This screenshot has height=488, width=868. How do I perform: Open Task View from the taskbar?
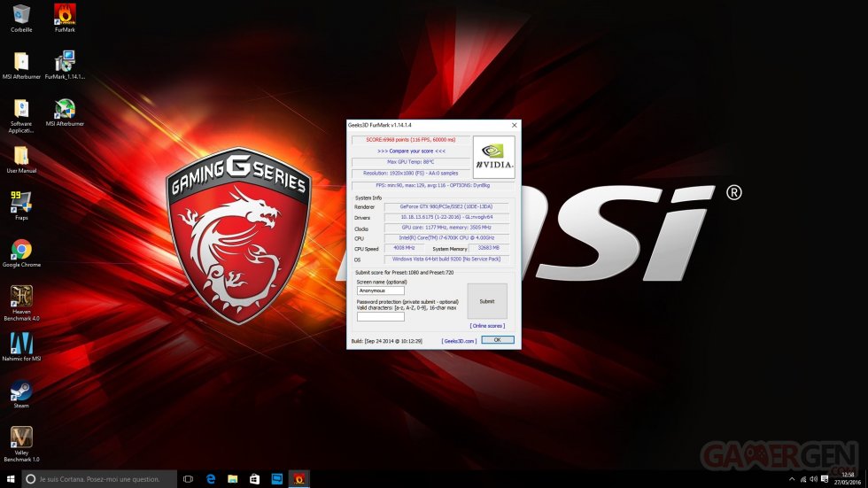pyautogui.click(x=188, y=478)
